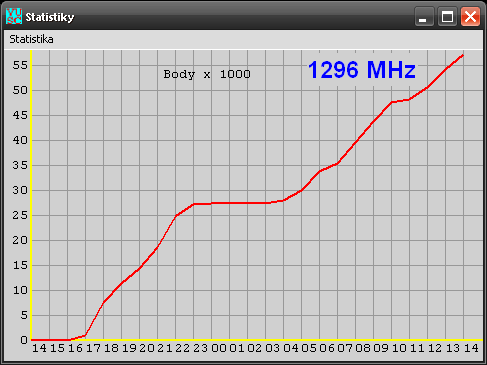
Task: Click the red curve endpoint at top right
Action: pyautogui.click(x=463, y=55)
